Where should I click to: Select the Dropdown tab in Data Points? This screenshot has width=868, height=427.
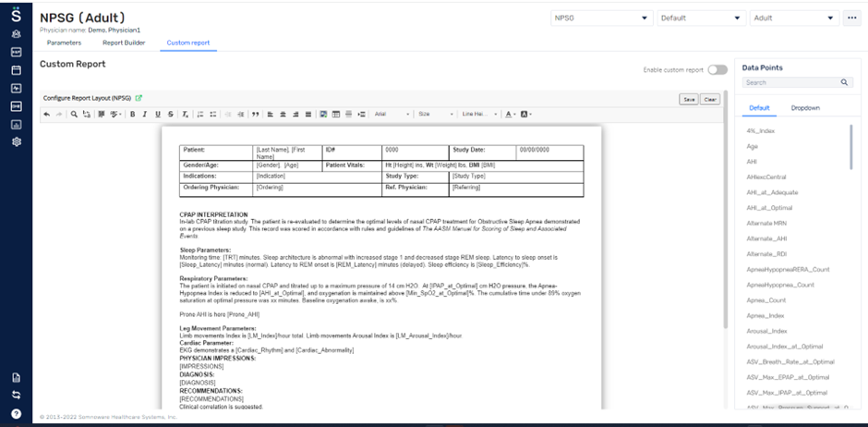click(805, 108)
